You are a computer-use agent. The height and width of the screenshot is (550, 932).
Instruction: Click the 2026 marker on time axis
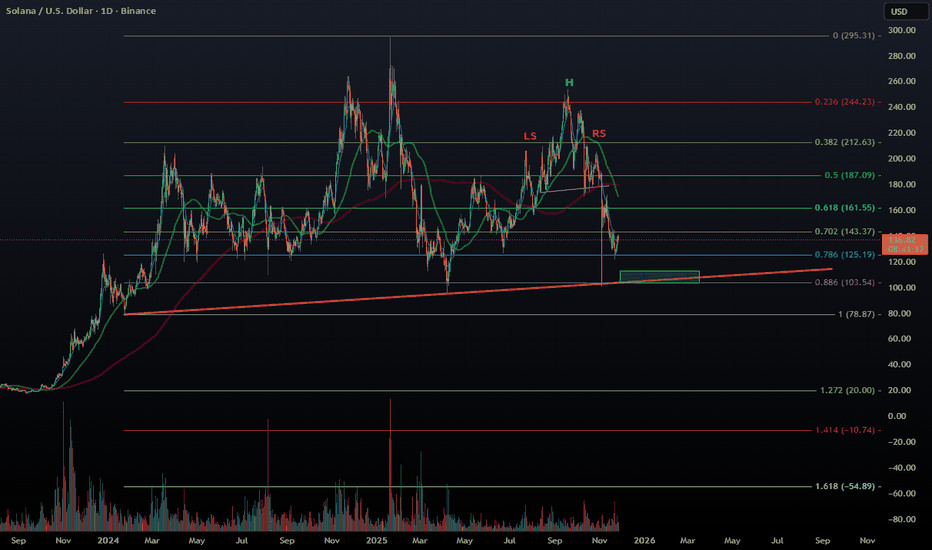(x=644, y=539)
